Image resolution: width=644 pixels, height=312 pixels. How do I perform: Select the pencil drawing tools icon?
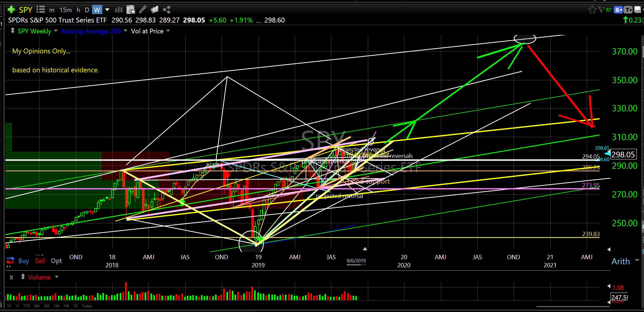pos(143,10)
